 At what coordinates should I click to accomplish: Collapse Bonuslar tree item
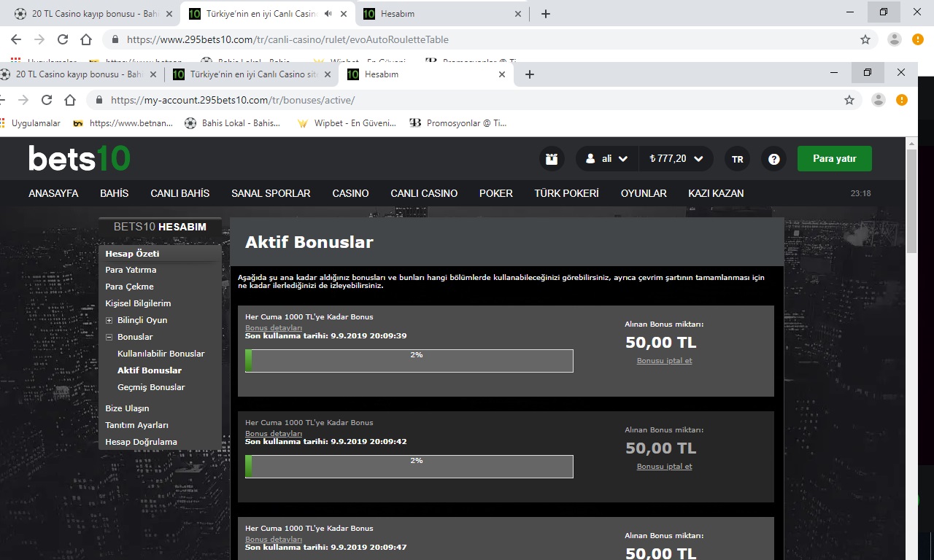click(109, 337)
